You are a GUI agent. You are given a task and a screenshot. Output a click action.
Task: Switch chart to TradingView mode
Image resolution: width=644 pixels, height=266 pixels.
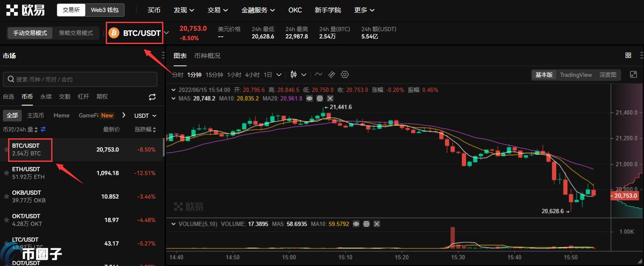(x=576, y=75)
